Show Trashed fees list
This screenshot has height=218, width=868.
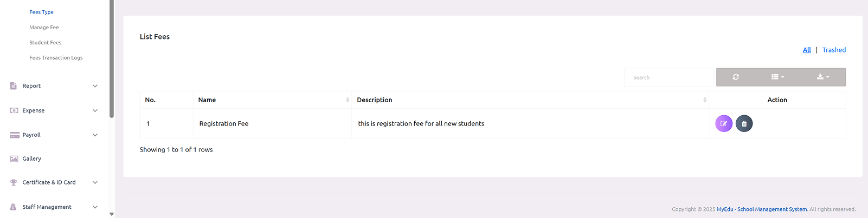834,50
